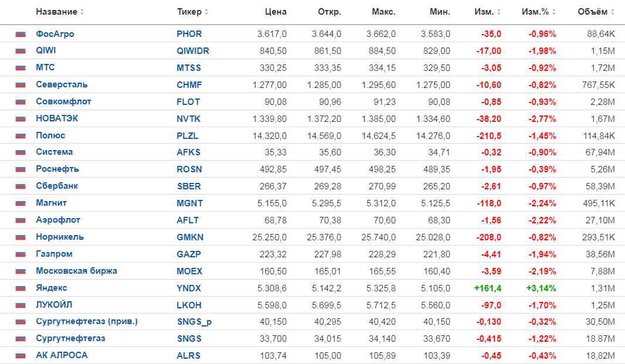Click the AFLT ticker
625x364 pixels.
188,220
